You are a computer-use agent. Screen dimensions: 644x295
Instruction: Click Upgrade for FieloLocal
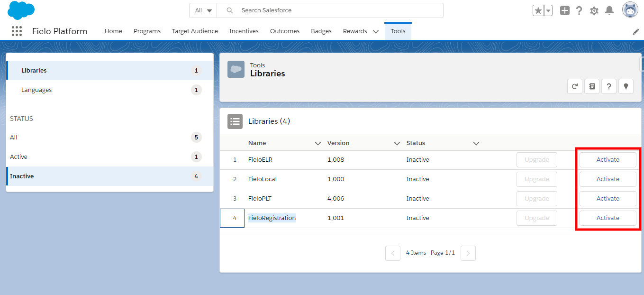[x=536, y=179]
